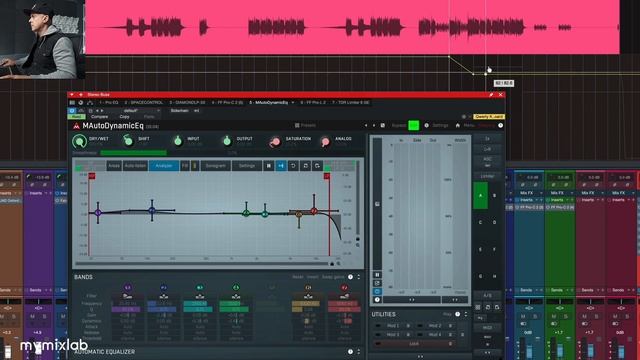Screen dimensions: 640x360
Task: Click the meters help icon
Action: (x=377, y=300)
